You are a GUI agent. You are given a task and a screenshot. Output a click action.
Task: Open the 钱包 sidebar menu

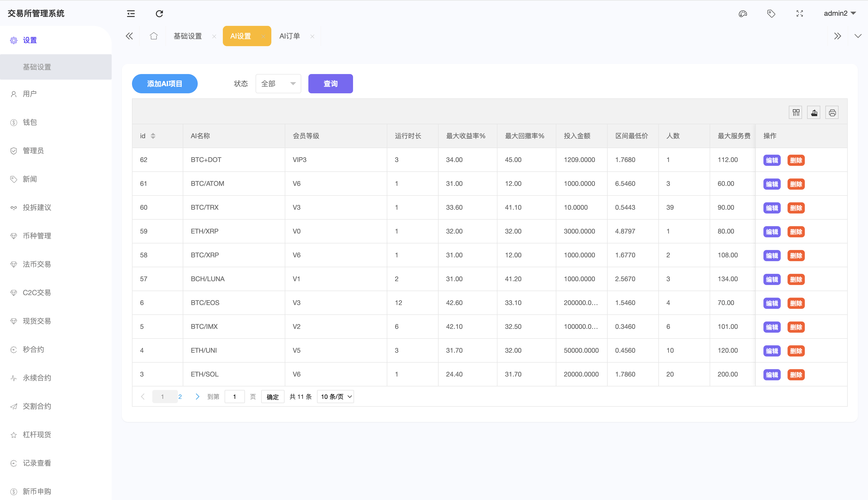[x=56, y=122]
